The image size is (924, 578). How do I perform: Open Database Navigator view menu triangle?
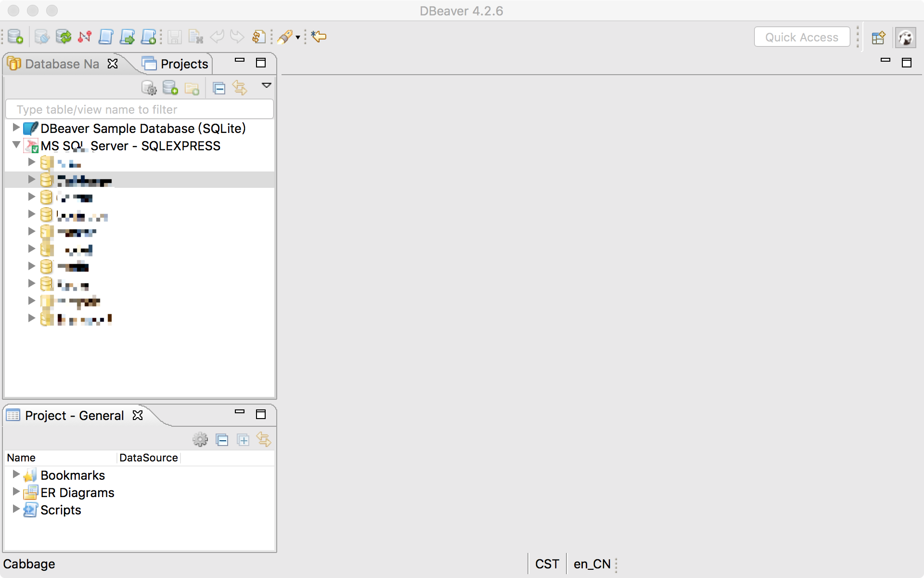[x=266, y=85]
